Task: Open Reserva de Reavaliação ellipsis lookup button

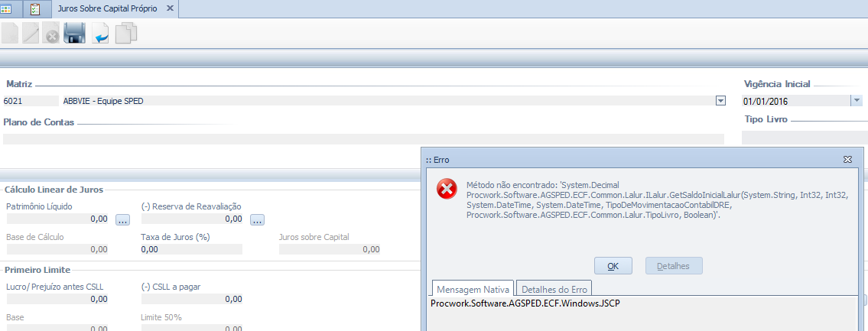Action: [257, 219]
